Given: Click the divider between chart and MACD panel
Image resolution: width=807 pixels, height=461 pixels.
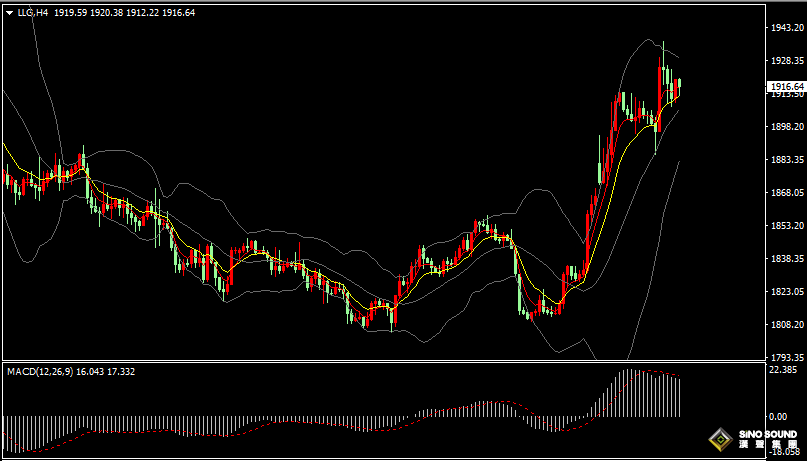Looking at the screenshot, I should click(380, 362).
